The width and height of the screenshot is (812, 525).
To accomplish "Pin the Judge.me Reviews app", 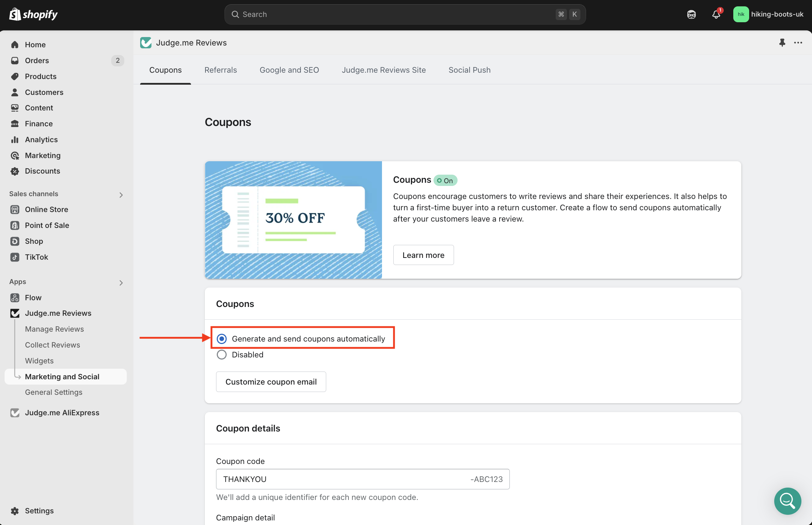I will [782, 43].
